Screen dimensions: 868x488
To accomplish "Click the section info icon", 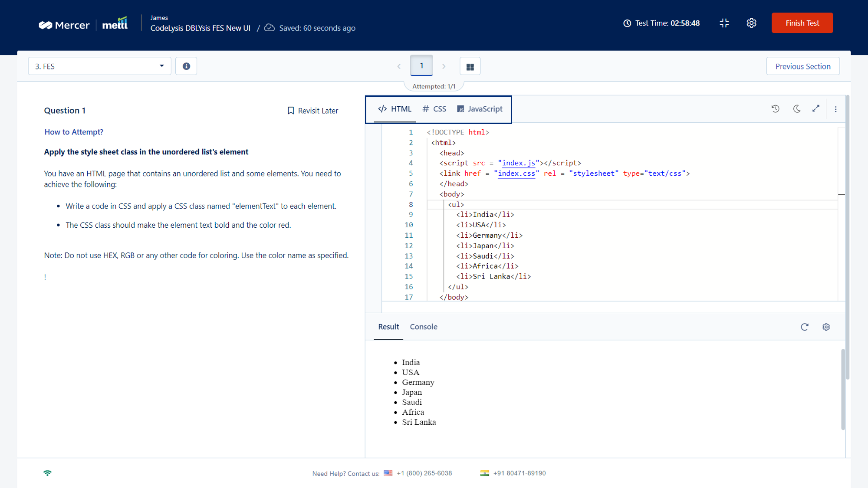I will pos(186,66).
